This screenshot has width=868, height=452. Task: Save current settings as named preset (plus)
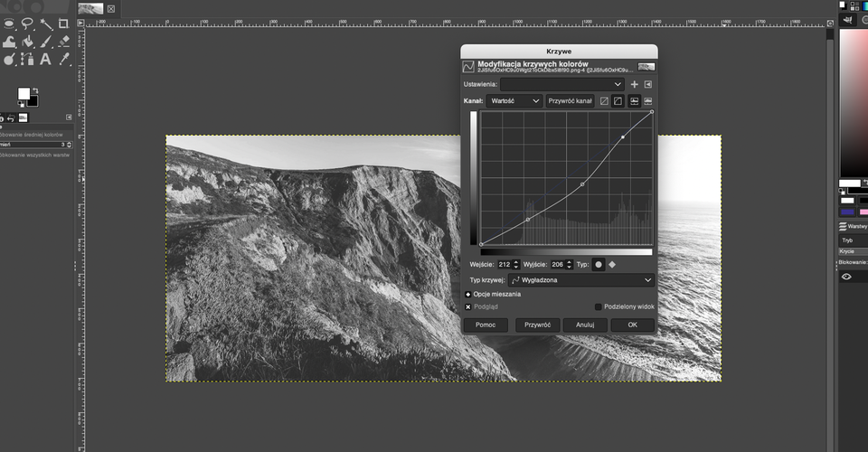[635, 84]
